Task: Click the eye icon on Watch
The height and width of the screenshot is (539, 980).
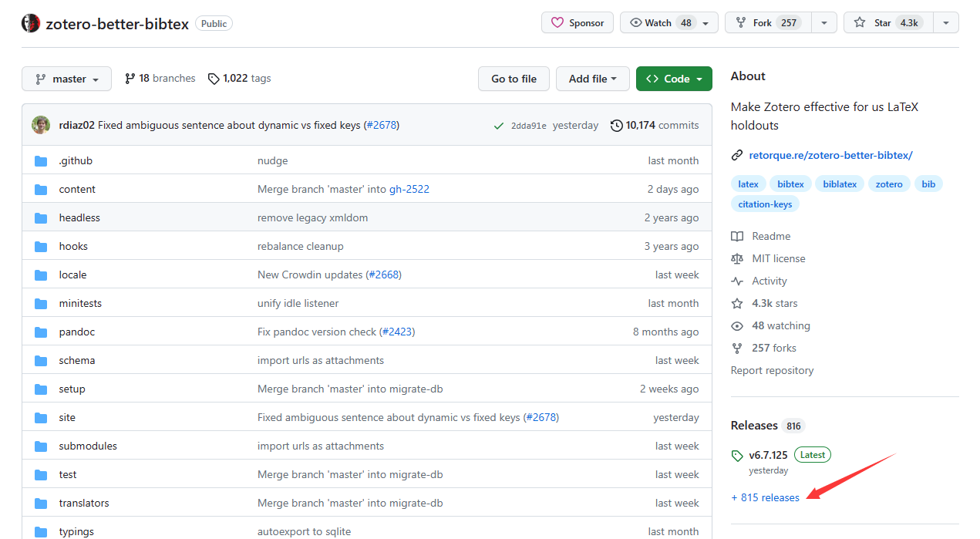Action: coord(636,23)
